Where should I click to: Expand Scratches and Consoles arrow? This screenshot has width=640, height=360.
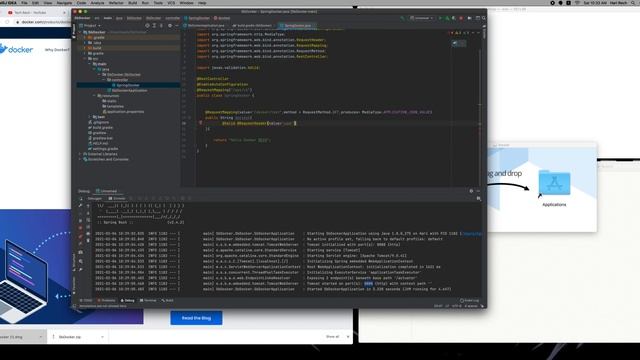pos(80,160)
